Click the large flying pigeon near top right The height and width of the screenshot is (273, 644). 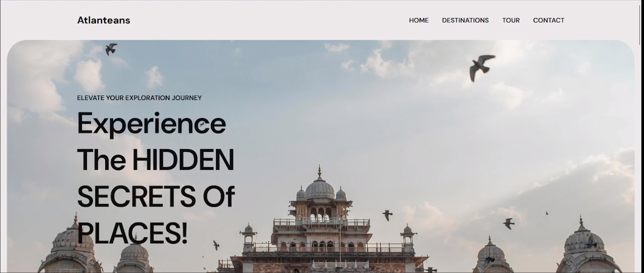(x=482, y=67)
